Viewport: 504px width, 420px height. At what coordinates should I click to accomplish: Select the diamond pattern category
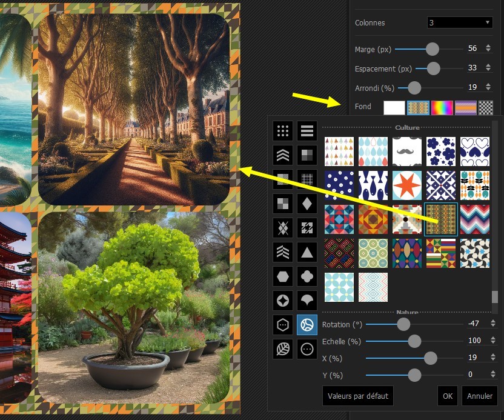point(307,204)
